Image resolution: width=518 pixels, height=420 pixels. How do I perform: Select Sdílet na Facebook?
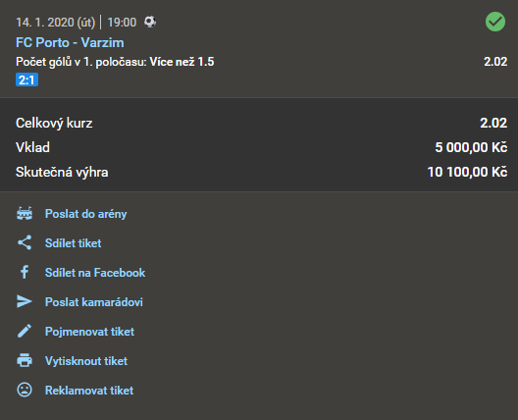click(95, 273)
